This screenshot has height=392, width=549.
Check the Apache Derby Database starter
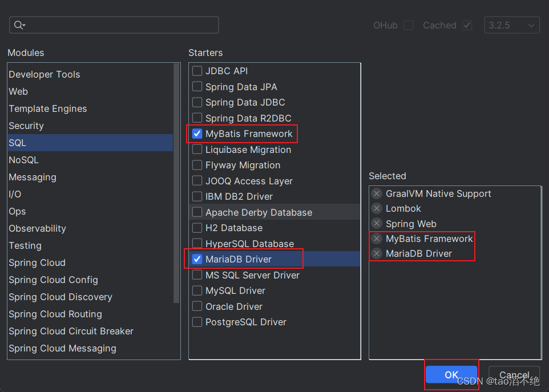(x=197, y=212)
